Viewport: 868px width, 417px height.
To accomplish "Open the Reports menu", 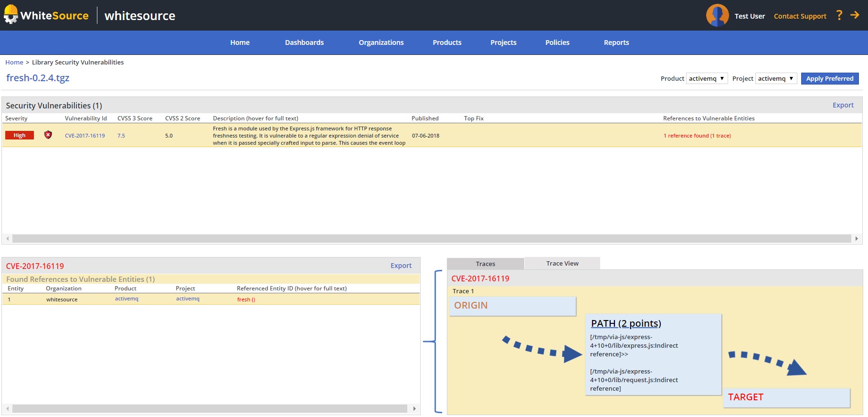I will (616, 43).
